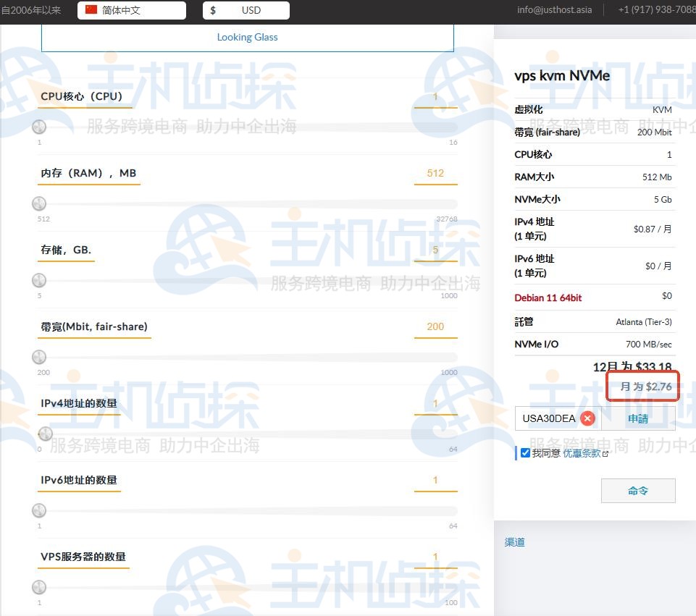Image resolution: width=696 pixels, height=616 pixels.
Task: Open the 优惠条款 terms link
Action: (x=582, y=453)
